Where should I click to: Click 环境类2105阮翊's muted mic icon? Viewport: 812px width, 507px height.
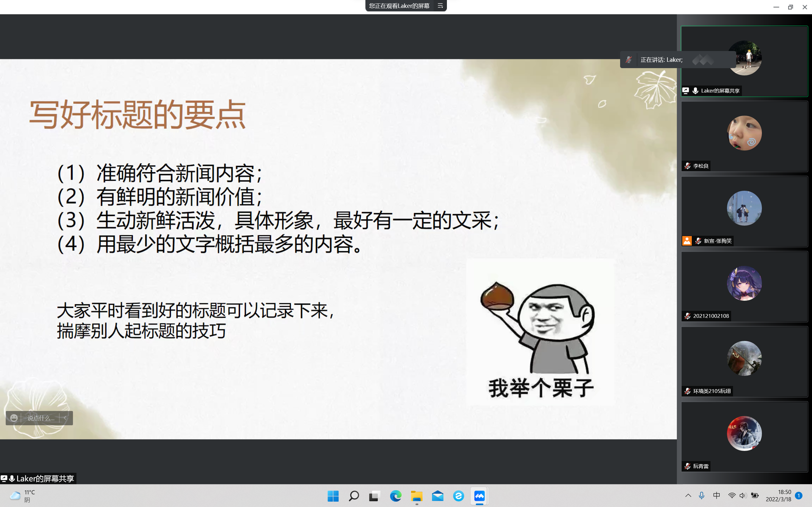pyautogui.click(x=687, y=391)
